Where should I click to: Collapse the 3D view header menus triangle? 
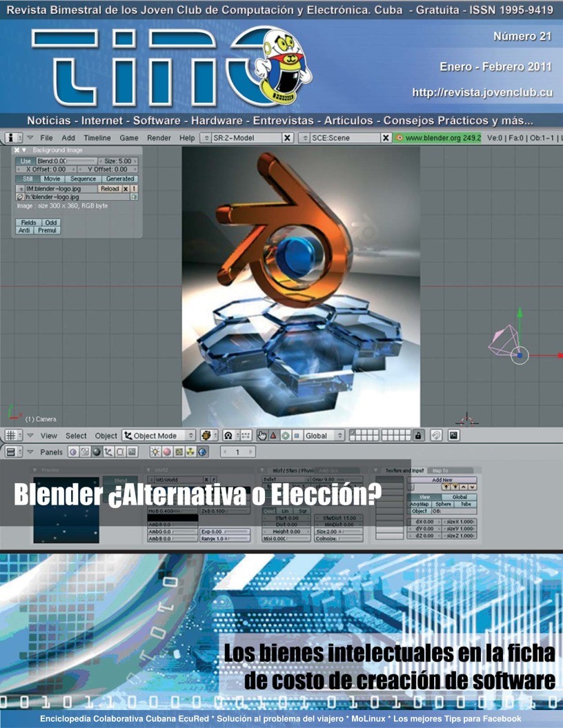pos(30,436)
